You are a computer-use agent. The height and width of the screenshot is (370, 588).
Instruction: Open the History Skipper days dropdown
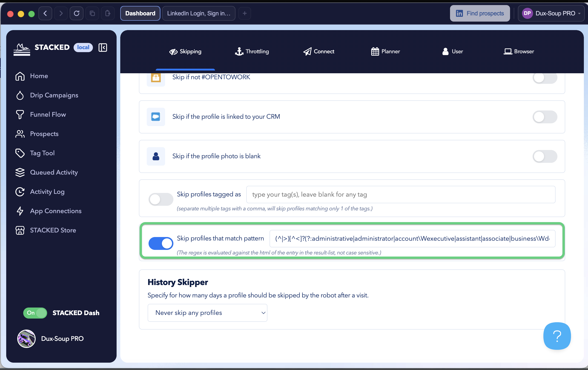click(207, 313)
